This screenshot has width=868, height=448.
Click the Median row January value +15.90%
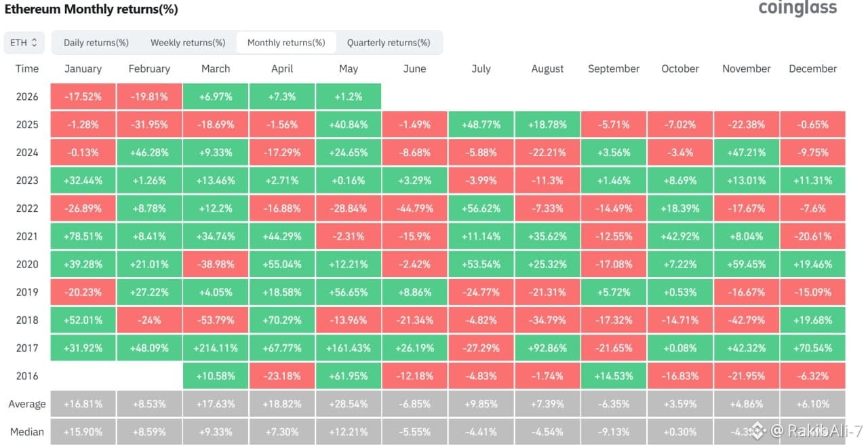pos(83,432)
